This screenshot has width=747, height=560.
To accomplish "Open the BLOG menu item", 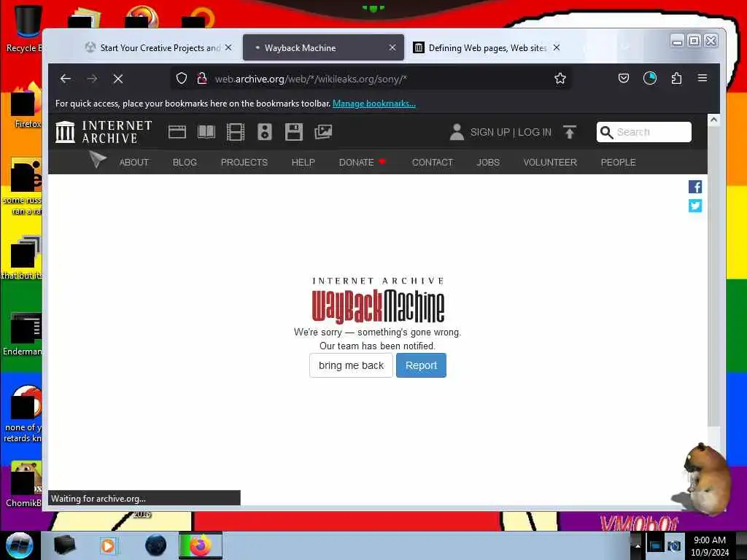I will tap(185, 163).
